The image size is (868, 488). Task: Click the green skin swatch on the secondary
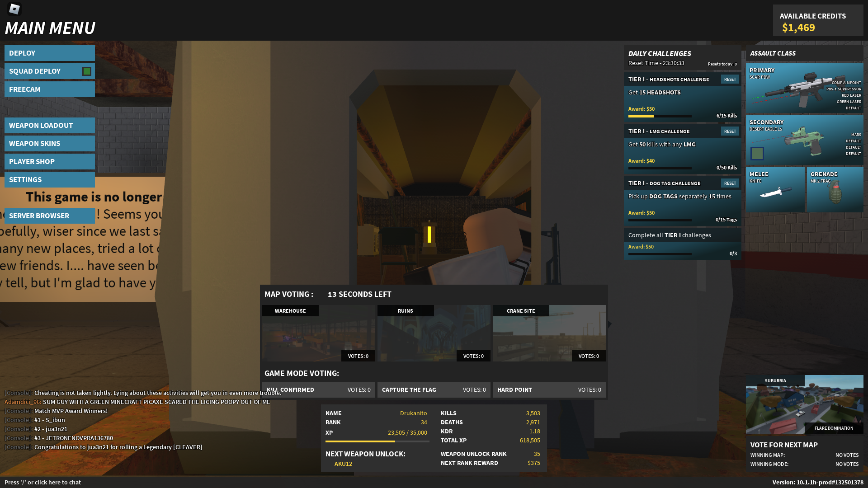757,154
